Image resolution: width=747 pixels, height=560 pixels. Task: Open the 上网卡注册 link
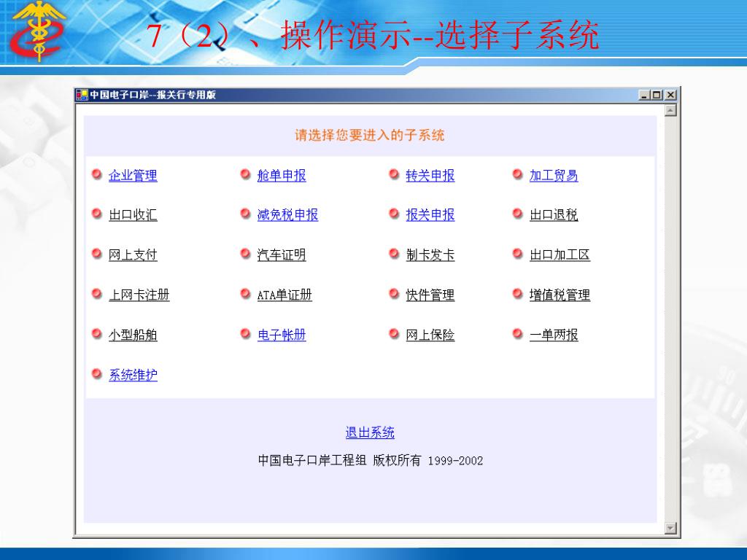point(139,295)
